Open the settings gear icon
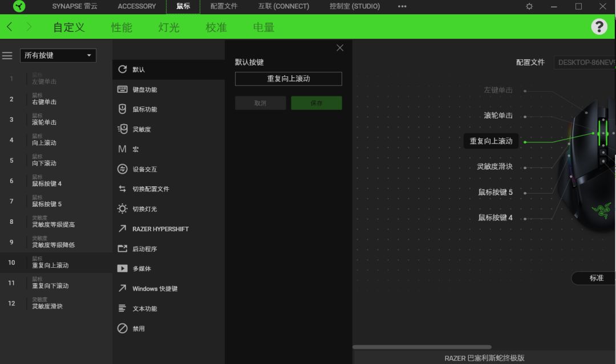The image size is (616, 364). (529, 6)
